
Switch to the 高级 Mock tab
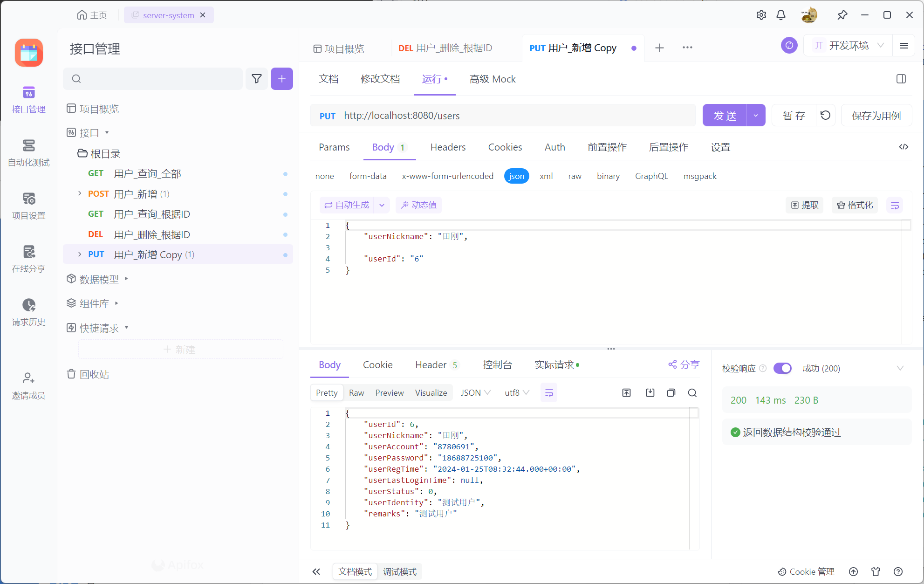(493, 79)
